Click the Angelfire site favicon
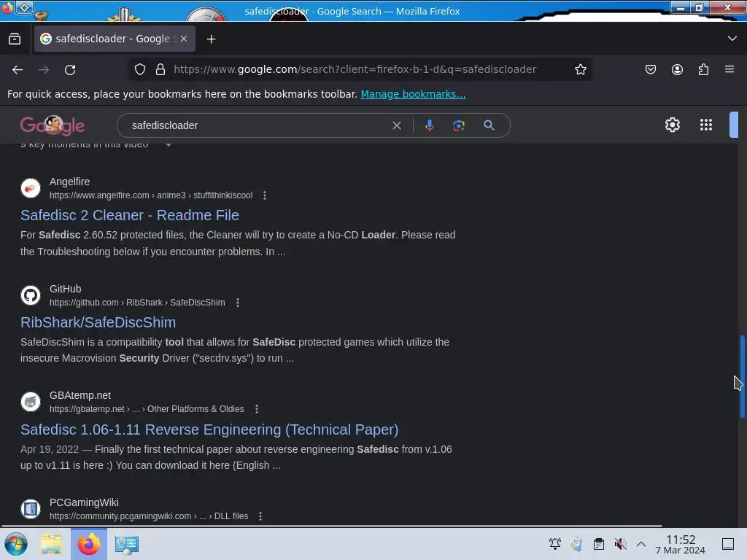747x560 pixels. click(x=31, y=188)
